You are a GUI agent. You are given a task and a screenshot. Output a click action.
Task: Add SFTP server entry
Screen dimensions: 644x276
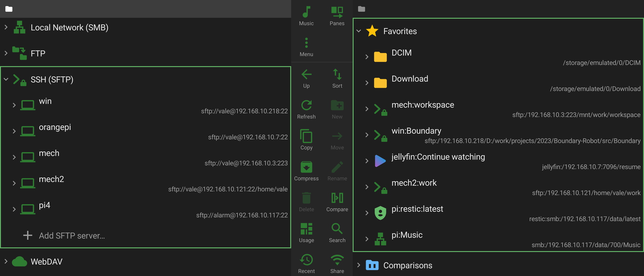point(146,235)
